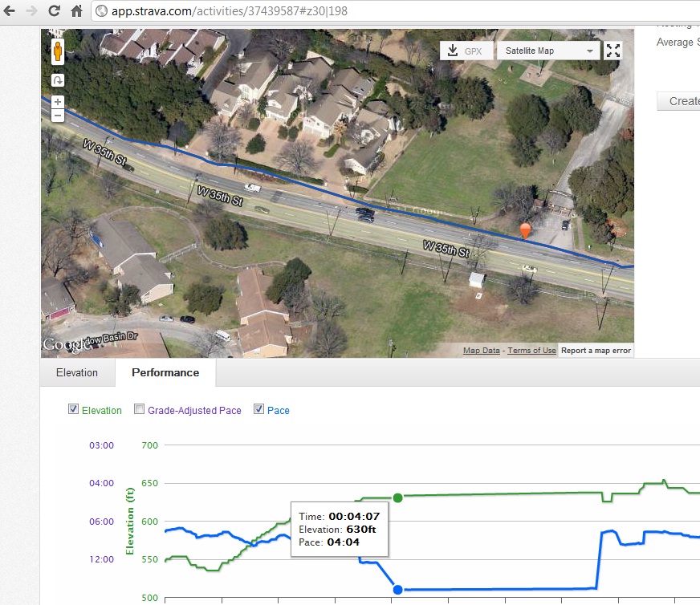Pick up the Street View pegman icon
Image resolution: width=700 pixels, height=605 pixels.
click(x=58, y=51)
